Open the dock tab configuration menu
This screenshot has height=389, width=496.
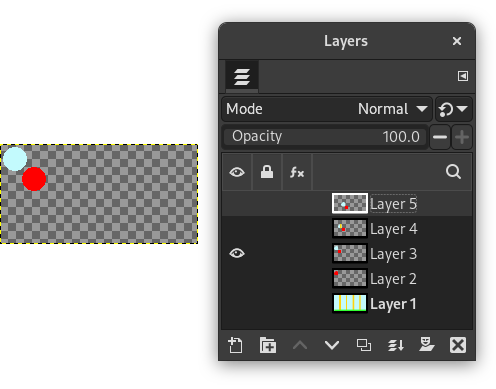[463, 76]
